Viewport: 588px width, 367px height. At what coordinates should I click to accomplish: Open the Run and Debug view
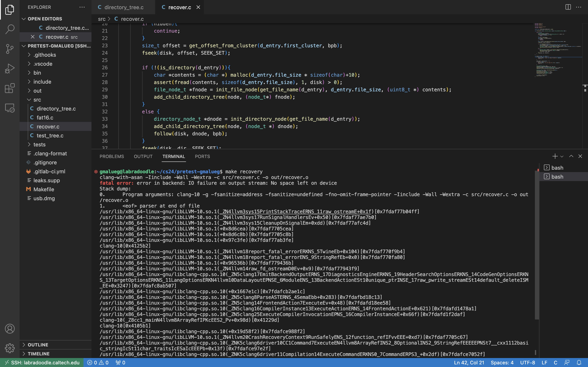pos(10,69)
